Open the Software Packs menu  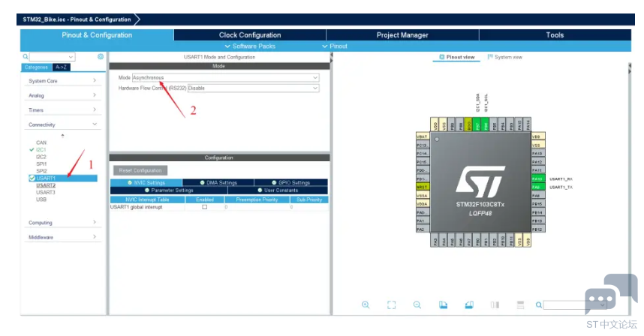pos(250,46)
